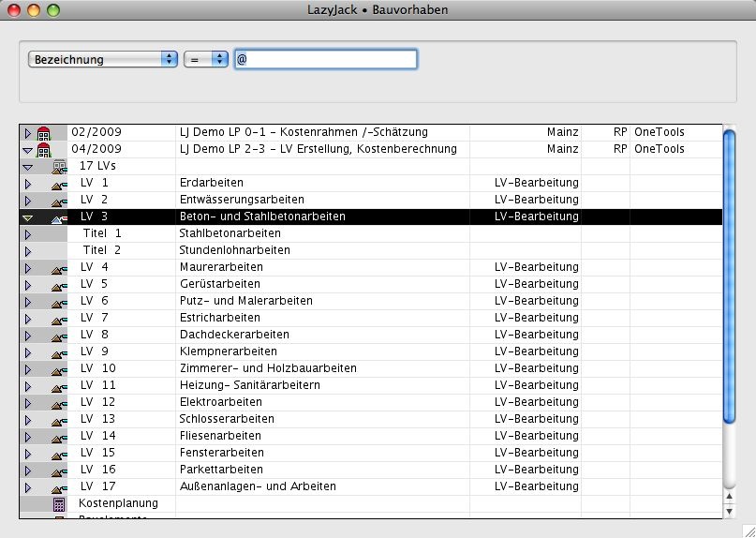This screenshot has width=756, height=538.
Task: Click OneTools in the 04/2009 row
Action: pos(660,149)
